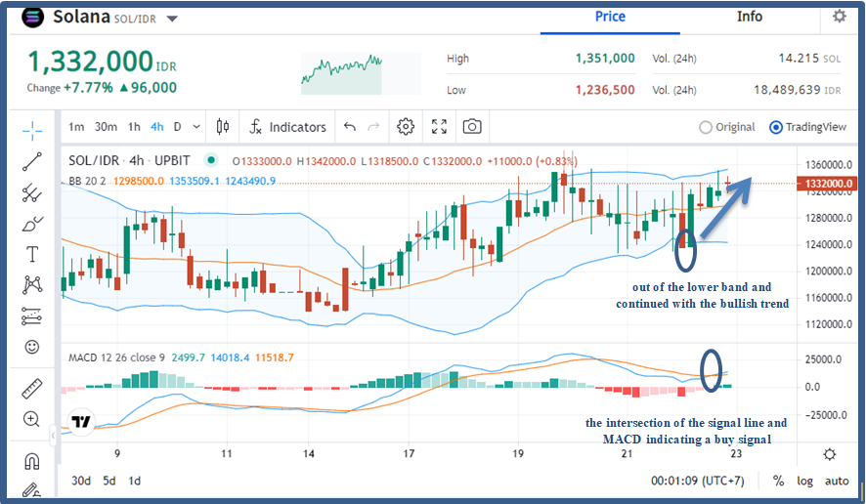Open price scale settings gear
This screenshot has height=504, width=866.
(830, 454)
